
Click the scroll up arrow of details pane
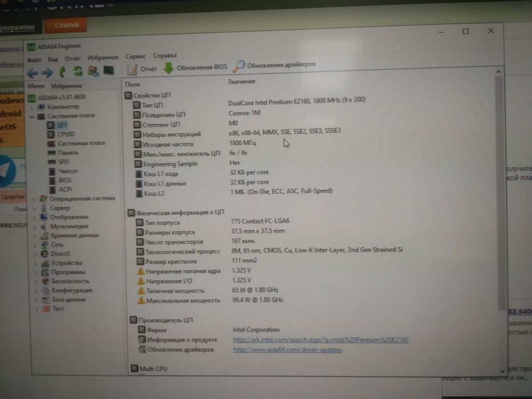pos(498,72)
